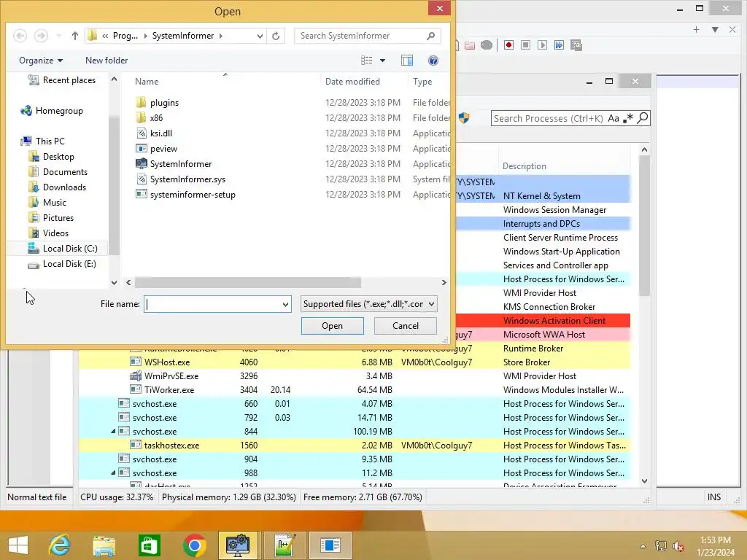Switch to Notepad++ via the taskbar
747x560 pixels.
284,545
